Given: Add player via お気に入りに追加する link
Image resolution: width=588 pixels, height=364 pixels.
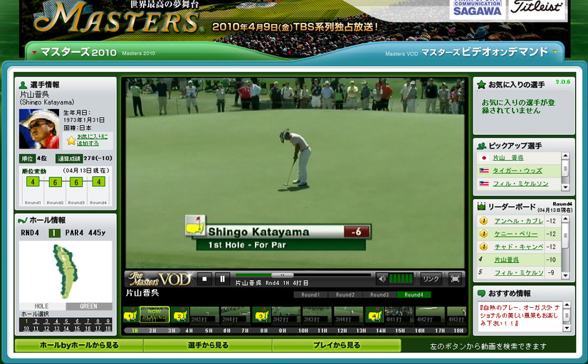Looking at the screenshot, I should tap(92, 139).
